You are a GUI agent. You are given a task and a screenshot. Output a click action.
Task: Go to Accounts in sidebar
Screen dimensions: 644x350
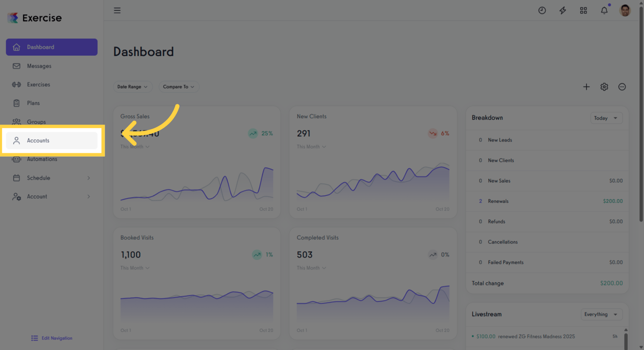pos(52,141)
